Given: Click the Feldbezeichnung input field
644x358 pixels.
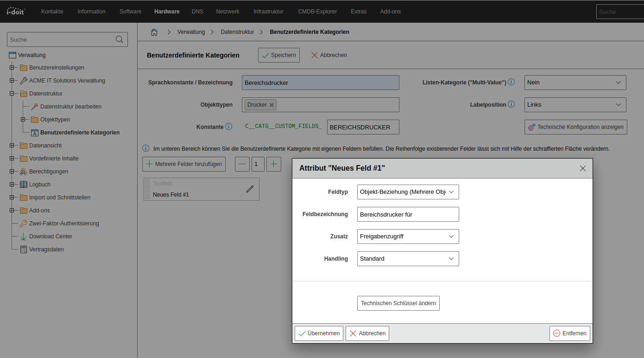Looking at the screenshot, I should pos(408,214).
